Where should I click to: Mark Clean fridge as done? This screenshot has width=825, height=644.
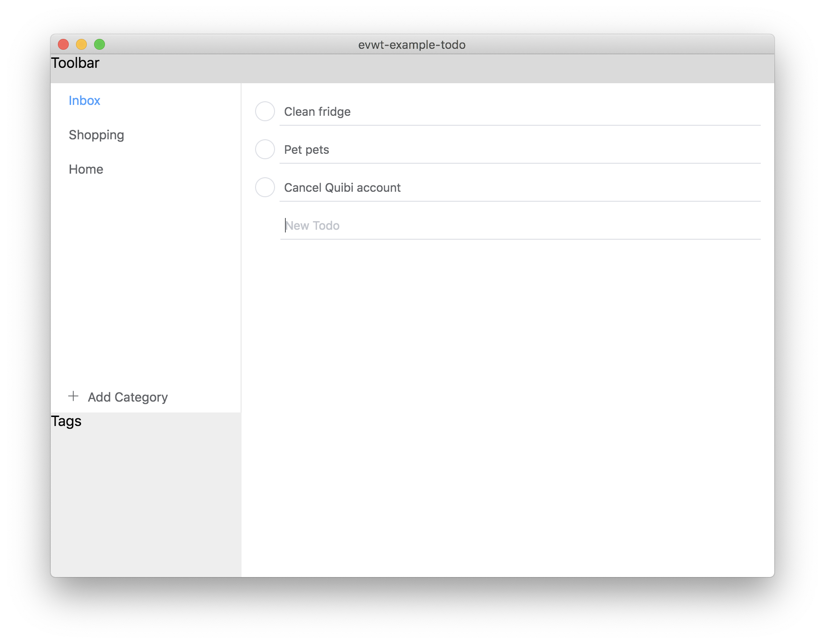(x=265, y=111)
